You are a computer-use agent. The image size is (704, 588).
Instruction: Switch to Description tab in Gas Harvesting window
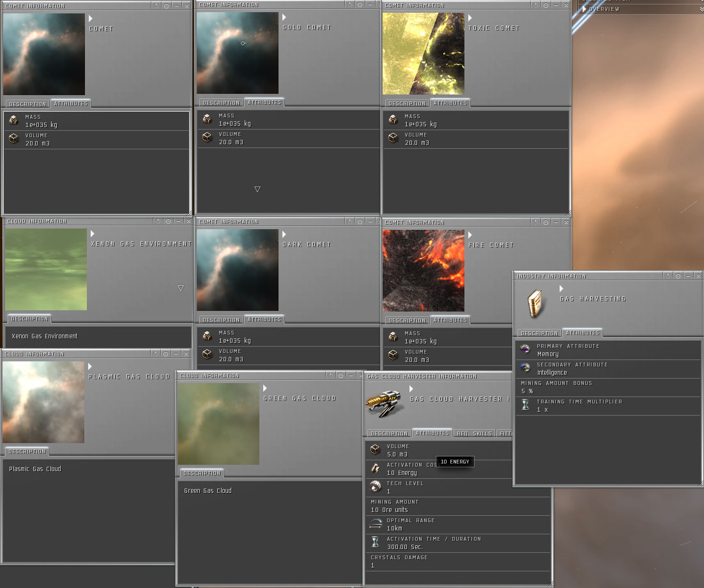click(540, 333)
